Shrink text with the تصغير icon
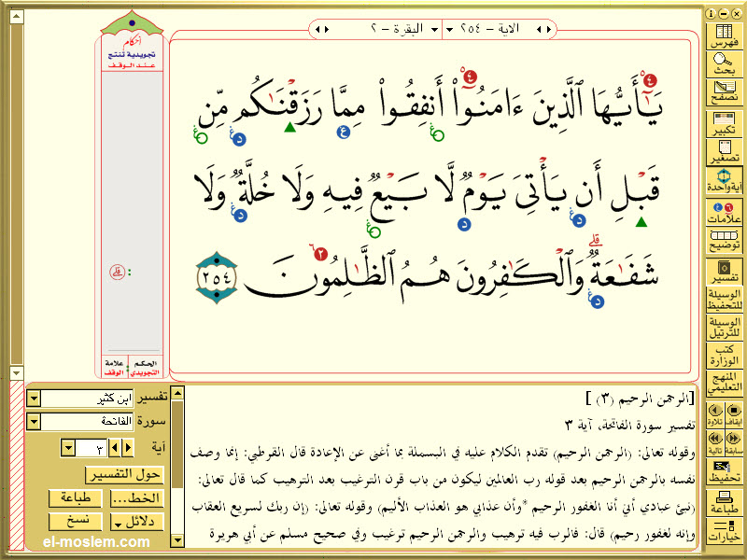Screen dimensions: 747x560 724,152
